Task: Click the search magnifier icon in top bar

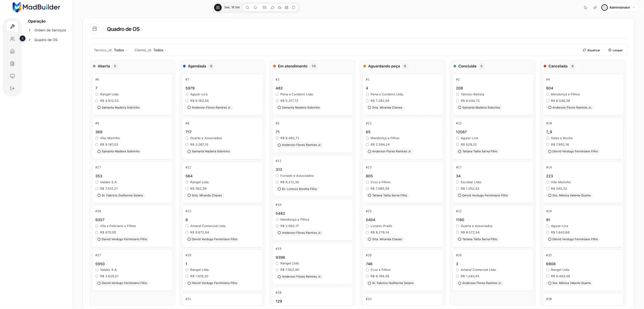Action: pyautogui.click(x=247, y=7)
